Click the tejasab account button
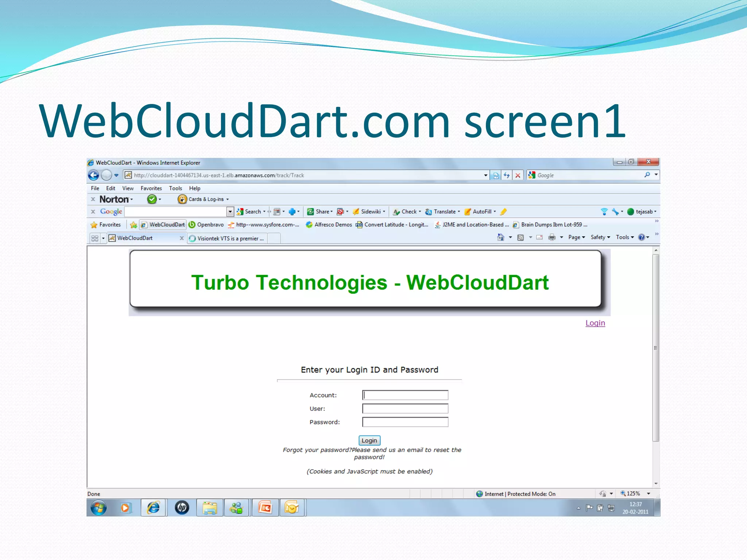Screen dimensions: 747x560 point(641,211)
